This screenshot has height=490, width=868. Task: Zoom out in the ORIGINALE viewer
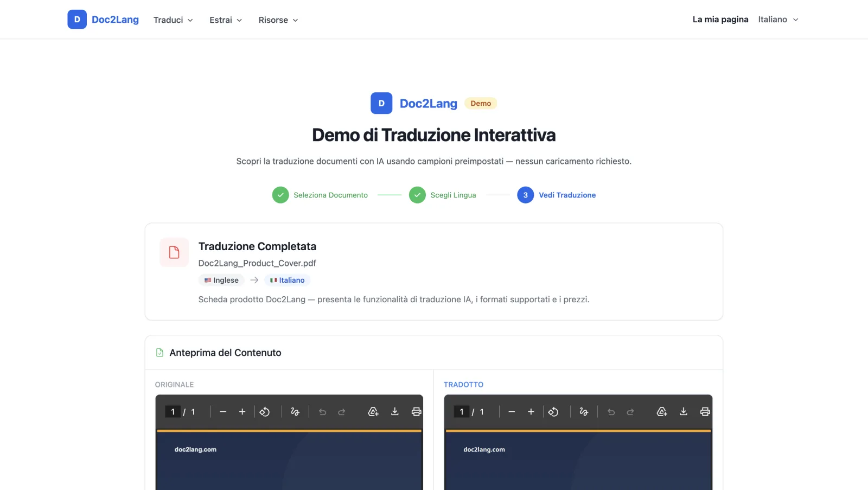pyautogui.click(x=223, y=412)
